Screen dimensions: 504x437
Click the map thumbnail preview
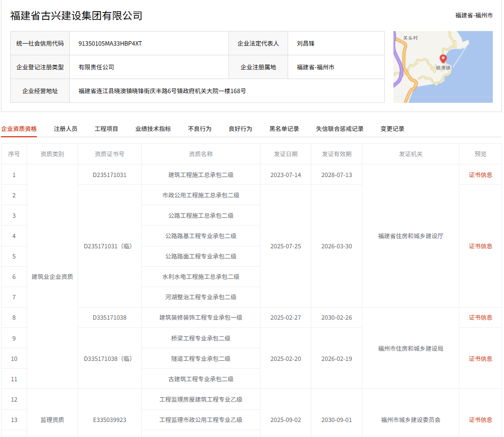tap(442, 67)
